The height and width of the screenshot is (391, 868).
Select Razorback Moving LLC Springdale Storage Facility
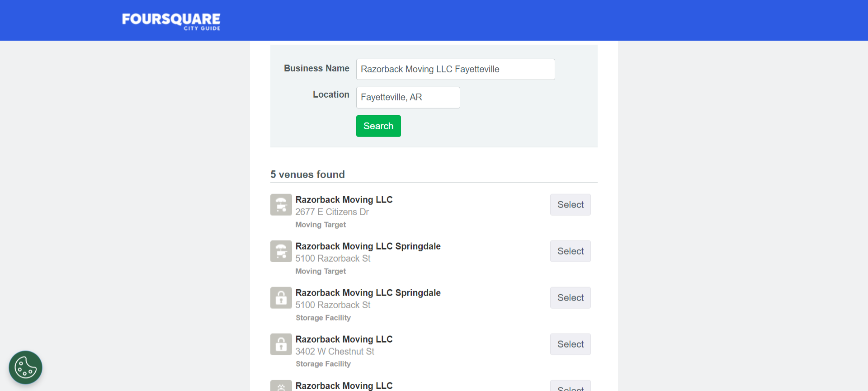pyautogui.click(x=570, y=298)
